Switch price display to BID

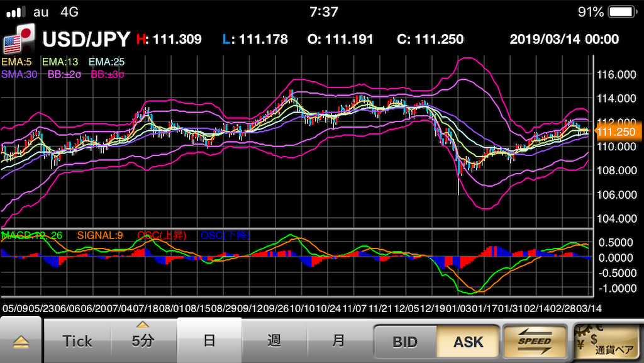point(405,342)
